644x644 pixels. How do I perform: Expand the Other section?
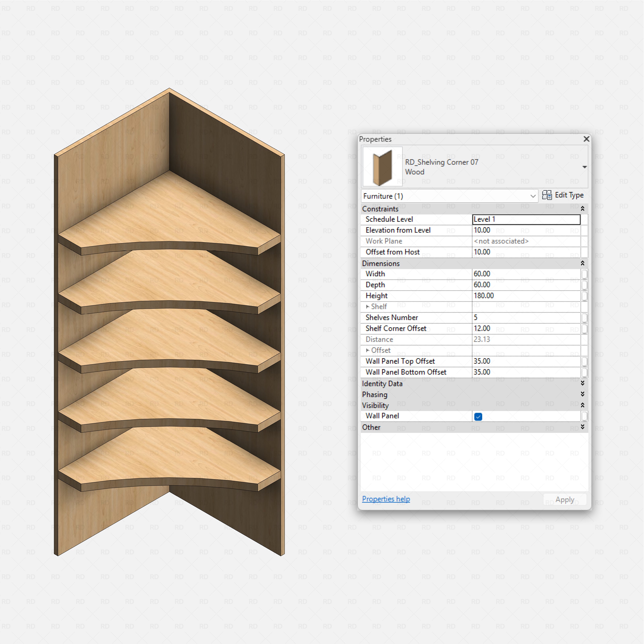[x=583, y=427]
